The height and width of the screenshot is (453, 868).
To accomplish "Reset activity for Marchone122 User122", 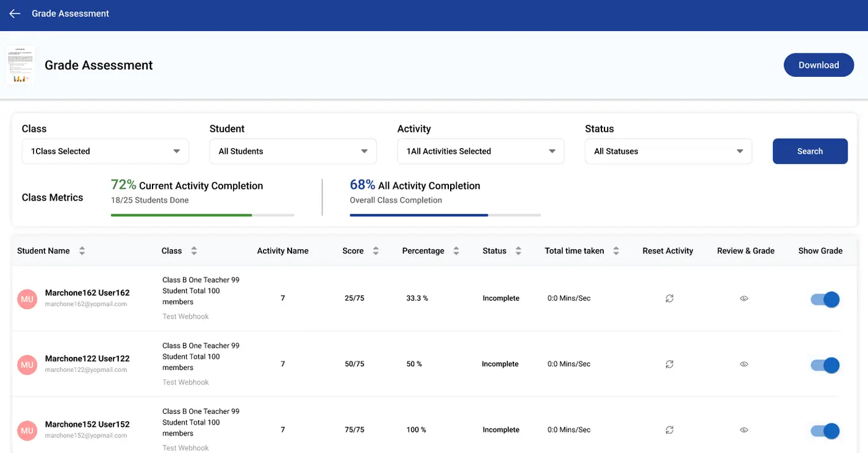I will [670, 364].
